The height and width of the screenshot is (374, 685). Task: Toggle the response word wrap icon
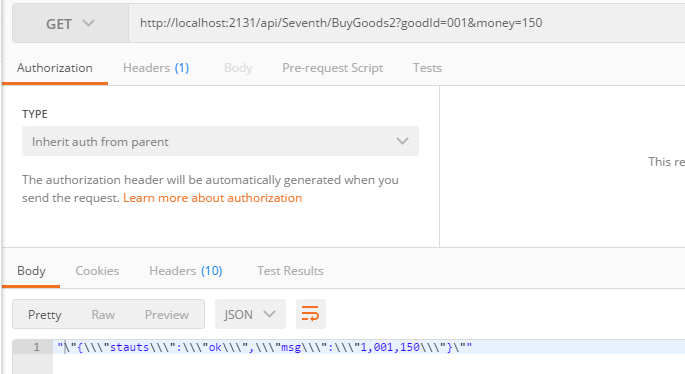pyautogui.click(x=311, y=314)
